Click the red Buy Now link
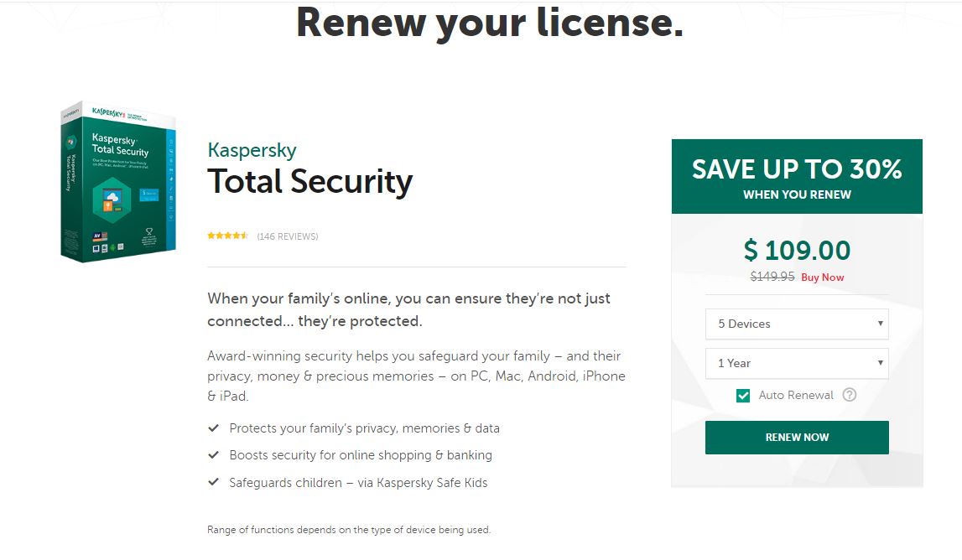962x560 pixels. point(823,277)
